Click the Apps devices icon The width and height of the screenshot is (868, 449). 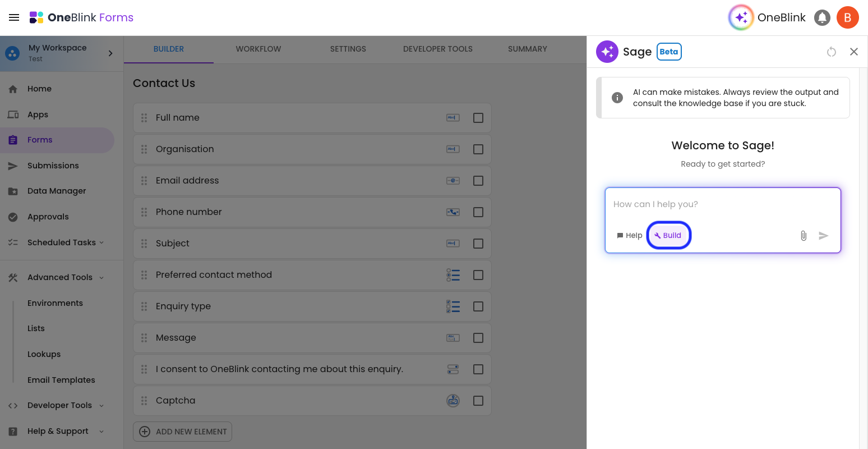point(13,114)
